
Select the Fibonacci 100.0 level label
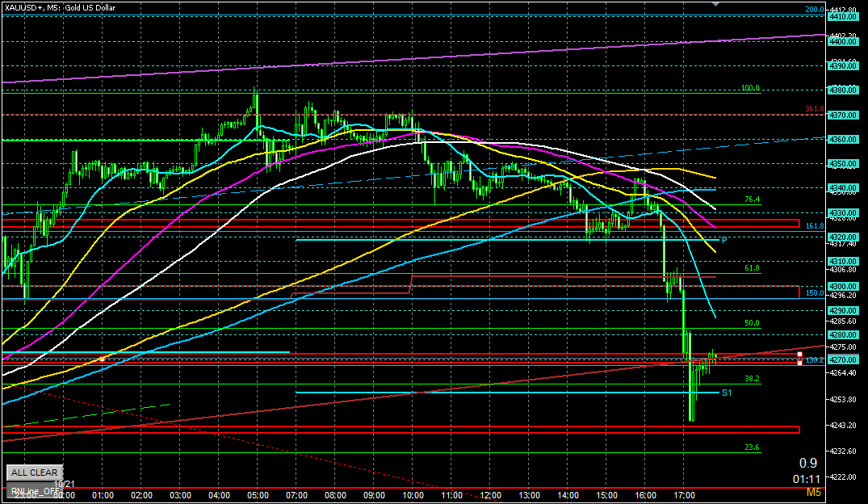[x=750, y=88]
